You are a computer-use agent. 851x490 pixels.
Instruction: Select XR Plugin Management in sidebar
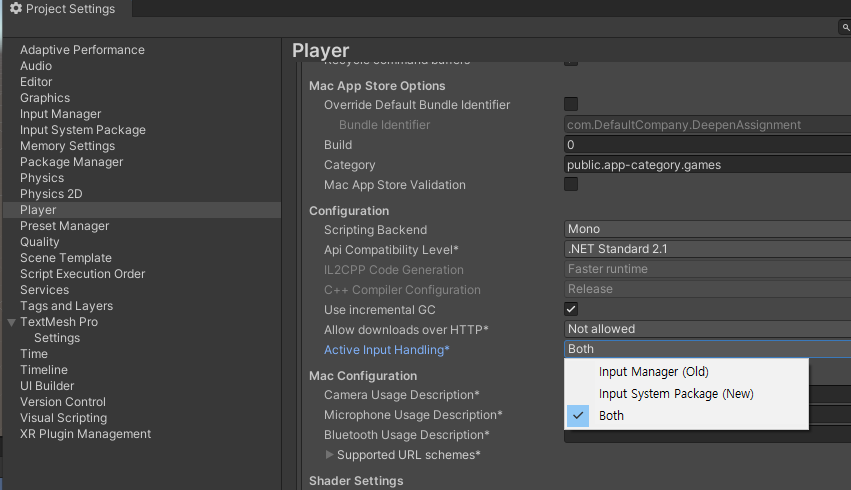coord(85,434)
